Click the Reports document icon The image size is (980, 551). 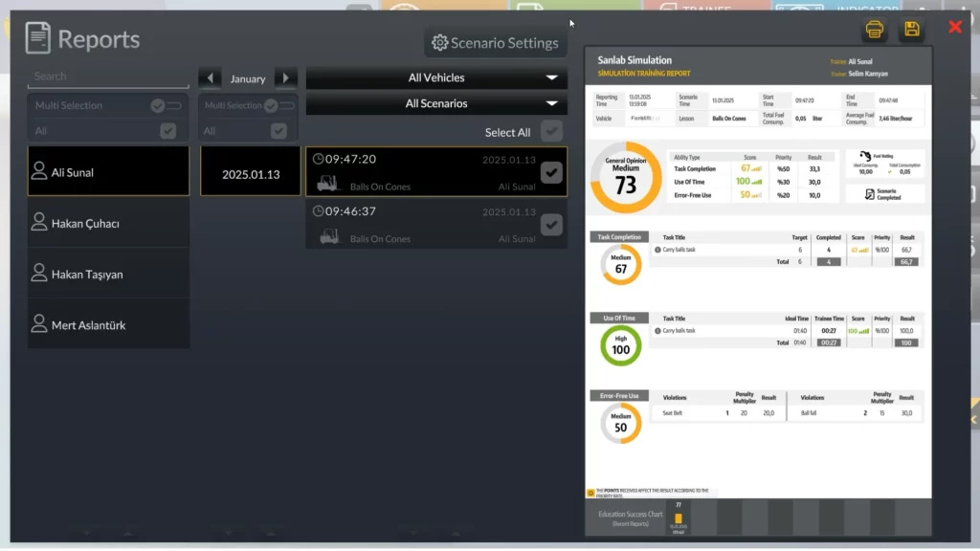[x=38, y=38]
